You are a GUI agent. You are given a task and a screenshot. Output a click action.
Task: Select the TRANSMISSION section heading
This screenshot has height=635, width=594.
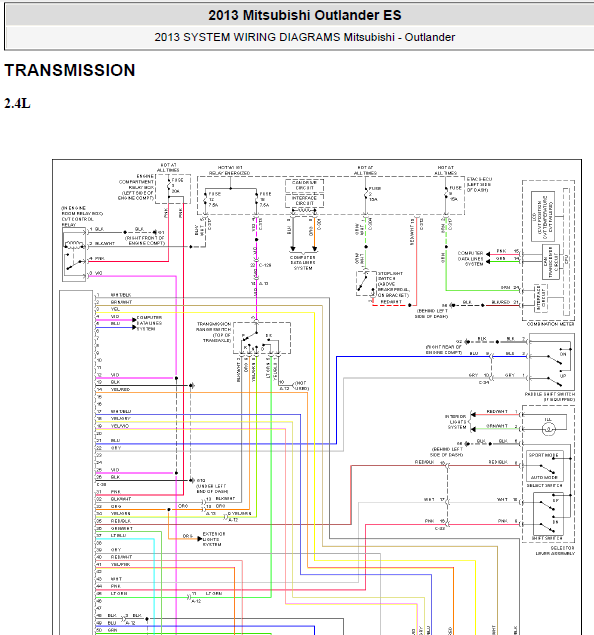click(70, 70)
